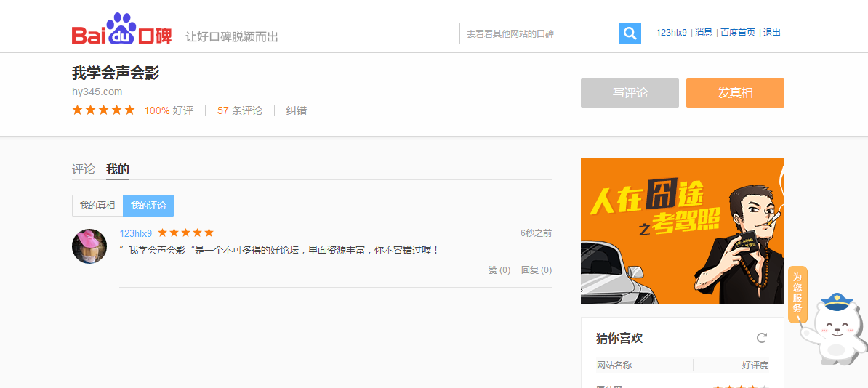Click the Baidu Koubei logo
The width and height of the screenshot is (868, 388).
[122, 29]
